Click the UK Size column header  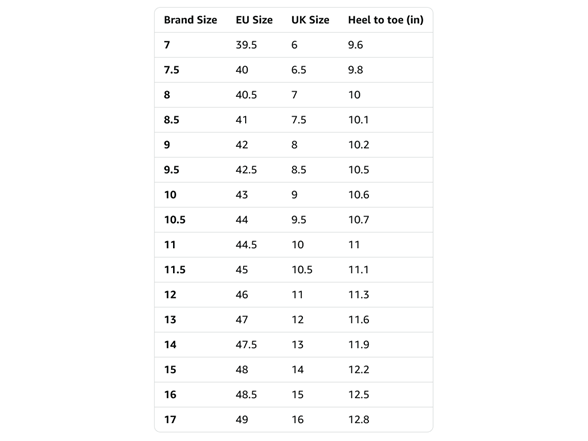[x=310, y=20]
